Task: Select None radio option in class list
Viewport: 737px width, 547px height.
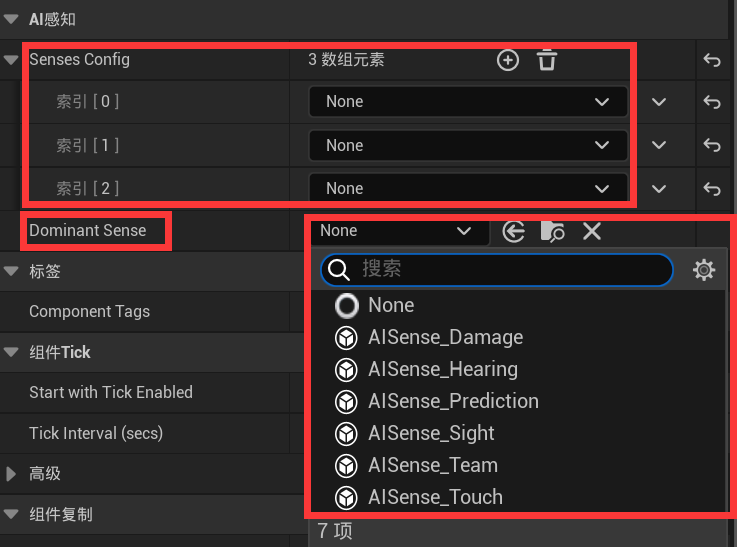Action: coord(347,305)
